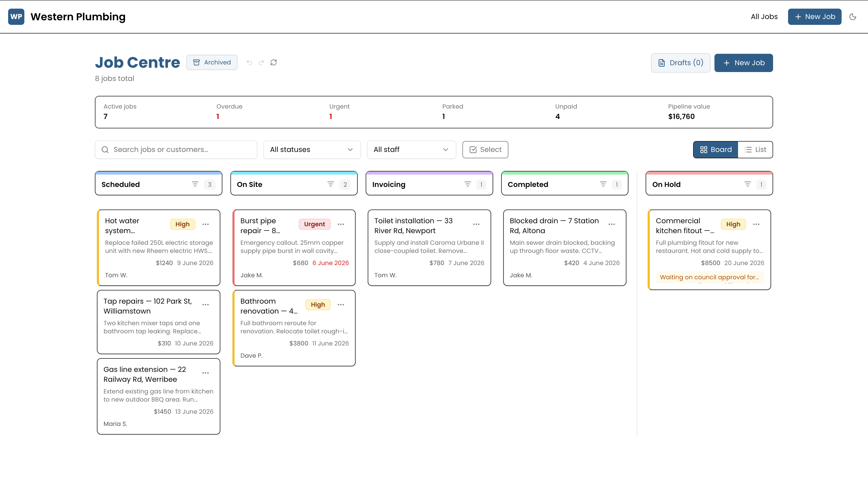Open Drafts (0) list
The image size is (868, 483).
tap(680, 63)
